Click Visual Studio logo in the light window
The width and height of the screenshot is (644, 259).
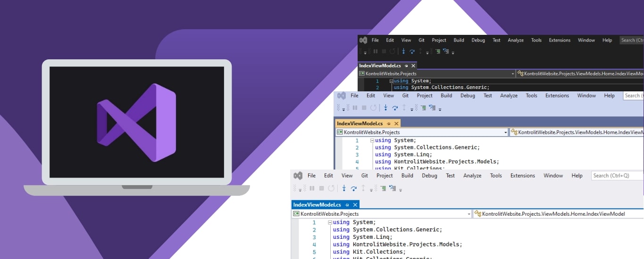pyautogui.click(x=298, y=176)
